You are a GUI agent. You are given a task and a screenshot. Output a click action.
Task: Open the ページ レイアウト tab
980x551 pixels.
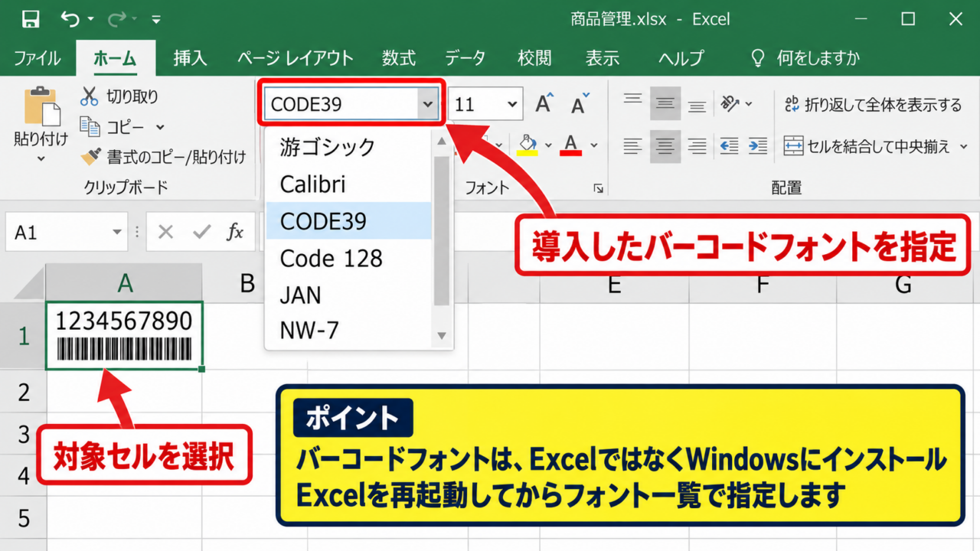[295, 57]
